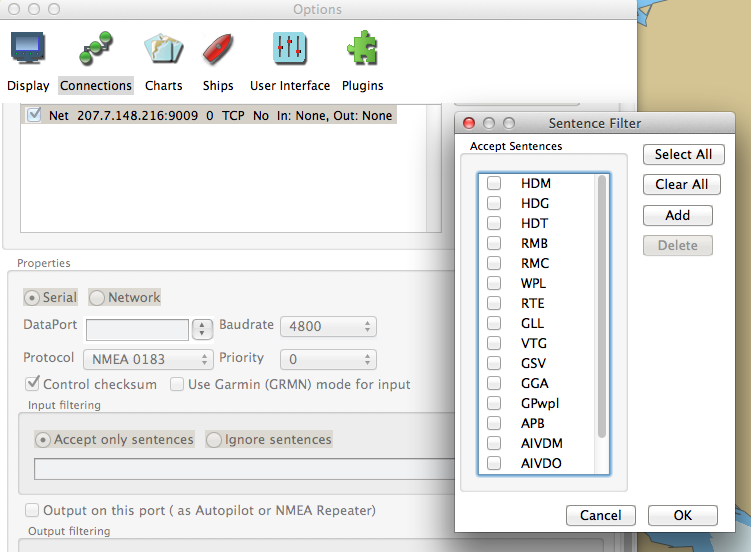
Task: Check the HDT sentence checkbox
Action: pyautogui.click(x=494, y=223)
